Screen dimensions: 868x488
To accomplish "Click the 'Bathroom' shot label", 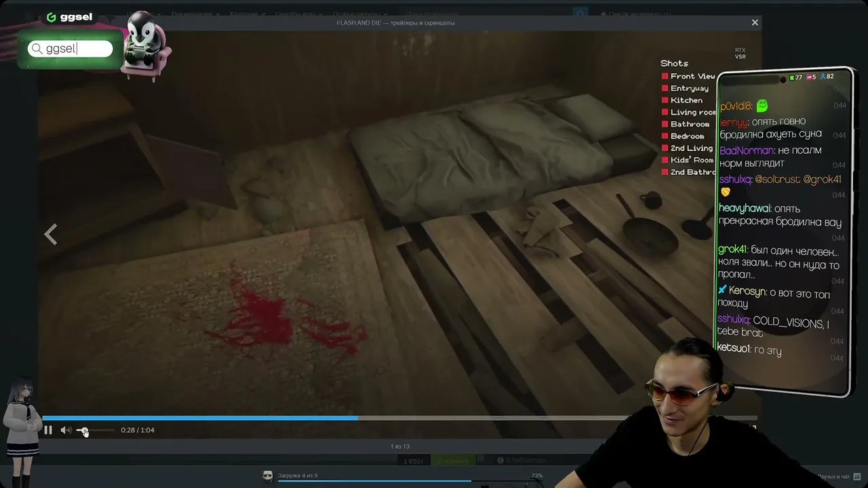I will click(x=690, y=124).
